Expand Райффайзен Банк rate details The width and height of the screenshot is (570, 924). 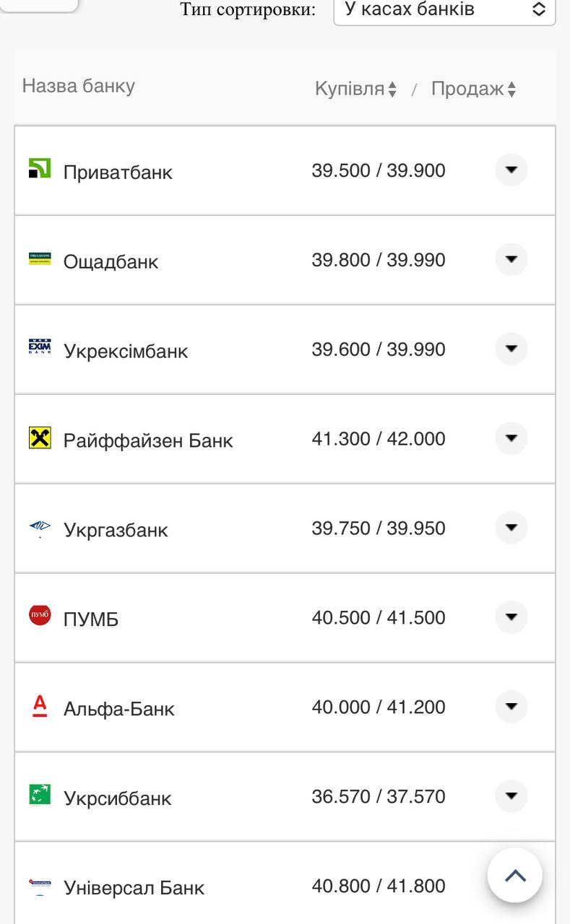click(x=511, y=438)
